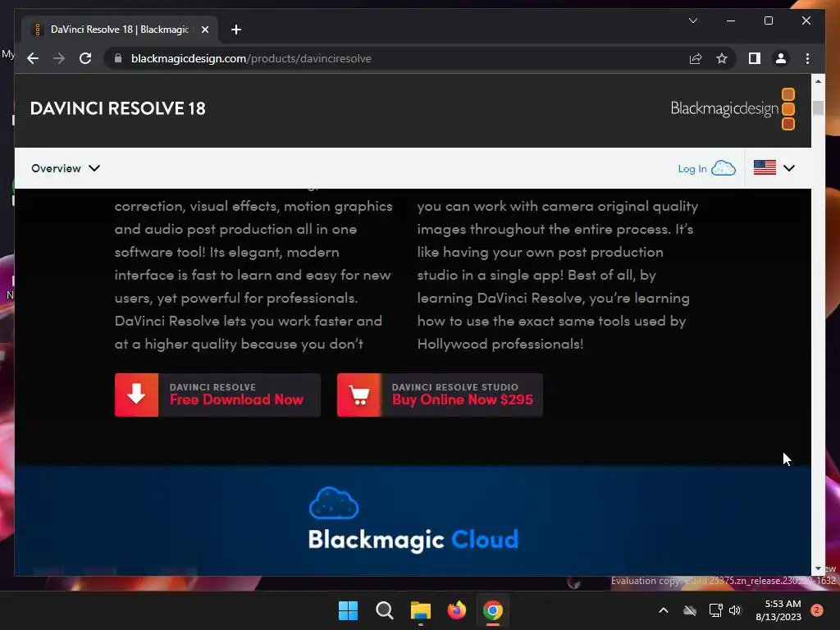Viewport: 840px width, 630px height.
Task: Open the notifications badge
Action: point(817,610)
